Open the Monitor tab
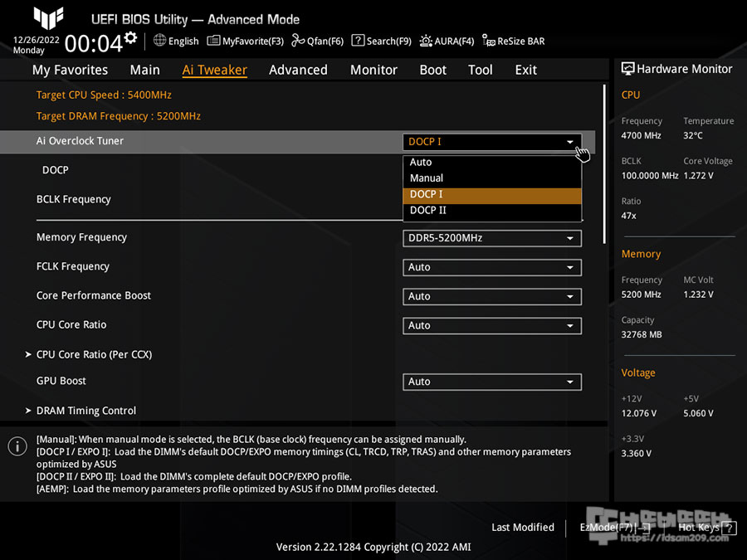 pos(373,70)
